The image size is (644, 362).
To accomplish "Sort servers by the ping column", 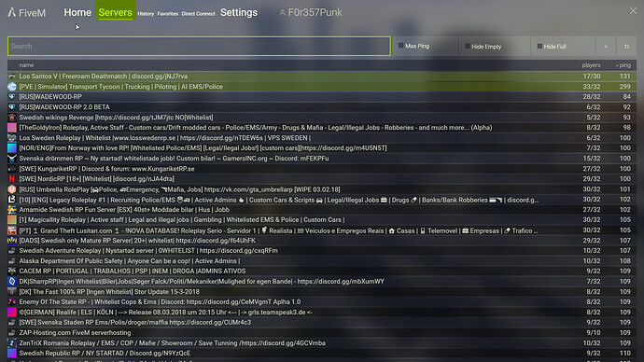I will click(x=623, y=65).
